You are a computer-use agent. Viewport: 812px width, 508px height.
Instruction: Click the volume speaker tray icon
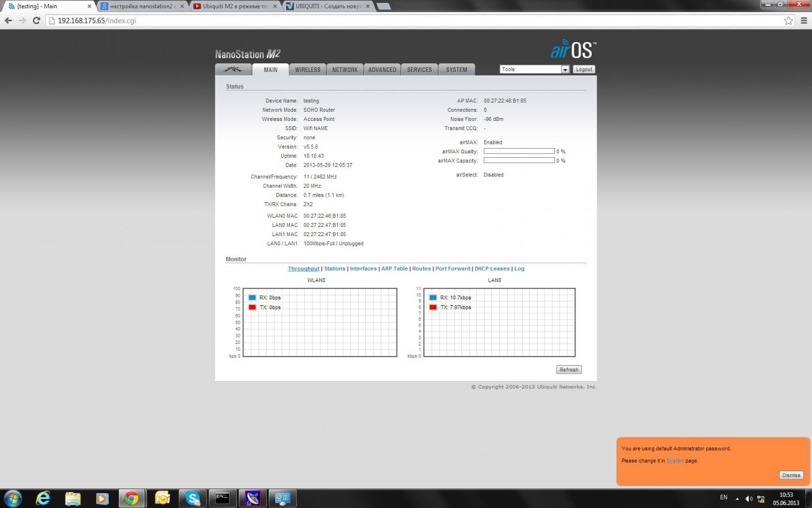[x=749, y=499]
